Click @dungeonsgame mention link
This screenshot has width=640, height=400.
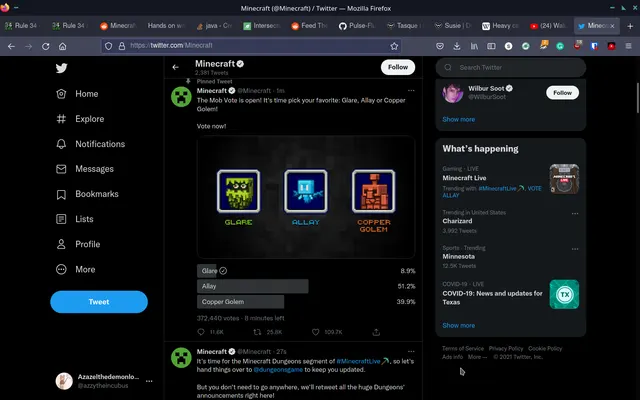pyautogui.click(x=278, y=369)
